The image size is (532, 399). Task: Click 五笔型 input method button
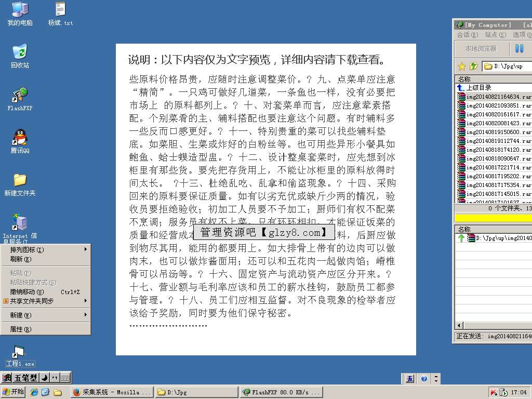26,377
